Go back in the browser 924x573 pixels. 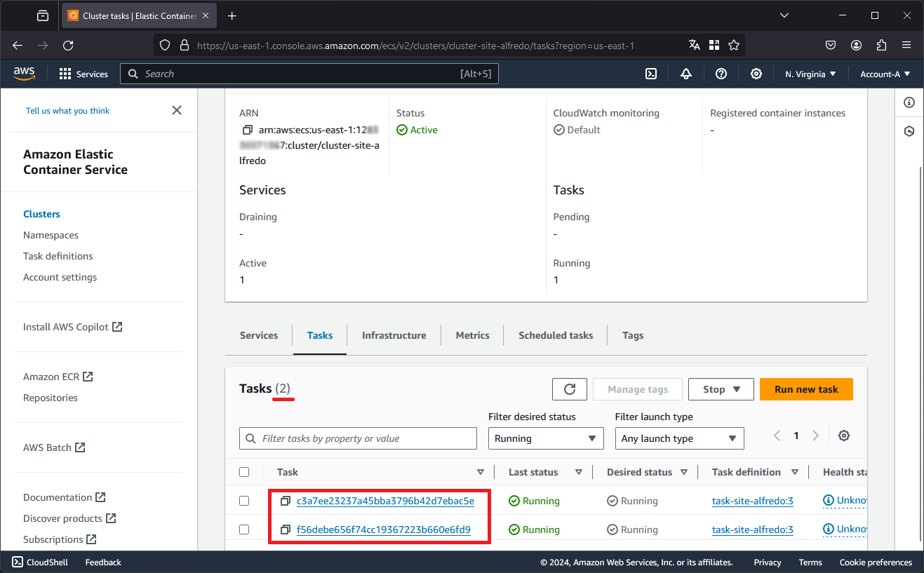(18, 45)
